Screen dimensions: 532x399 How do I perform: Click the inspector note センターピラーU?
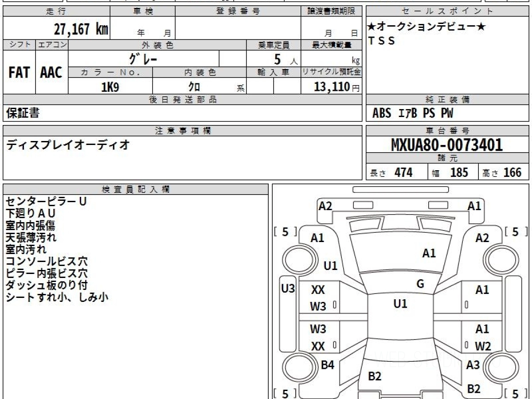46,201
